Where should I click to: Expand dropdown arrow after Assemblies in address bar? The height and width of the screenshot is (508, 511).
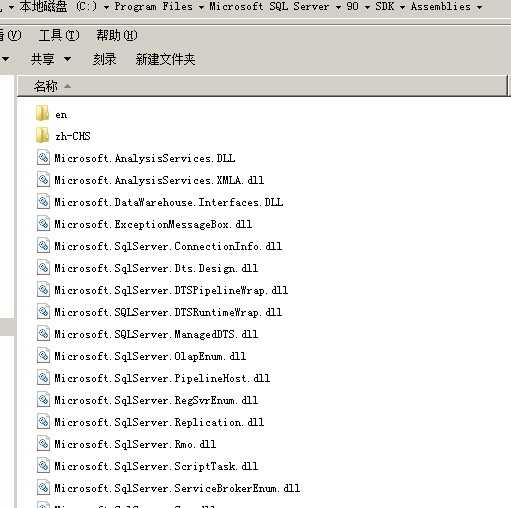coord(479,7)
